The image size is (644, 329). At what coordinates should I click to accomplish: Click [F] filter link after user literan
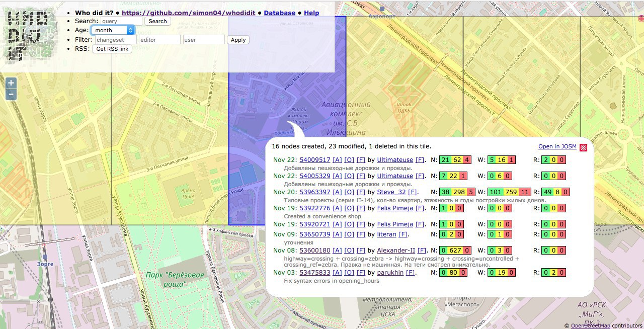coord(403,234)
